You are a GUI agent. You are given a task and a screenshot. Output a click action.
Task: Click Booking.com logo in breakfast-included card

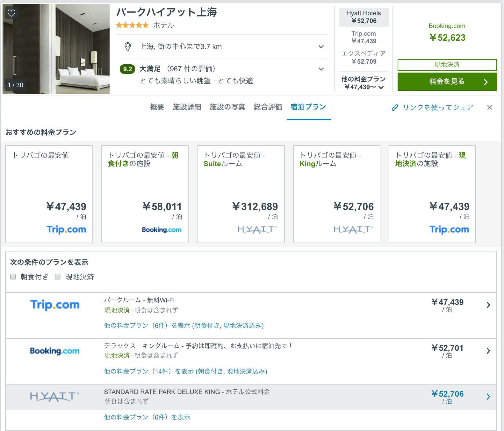[162, 230]
